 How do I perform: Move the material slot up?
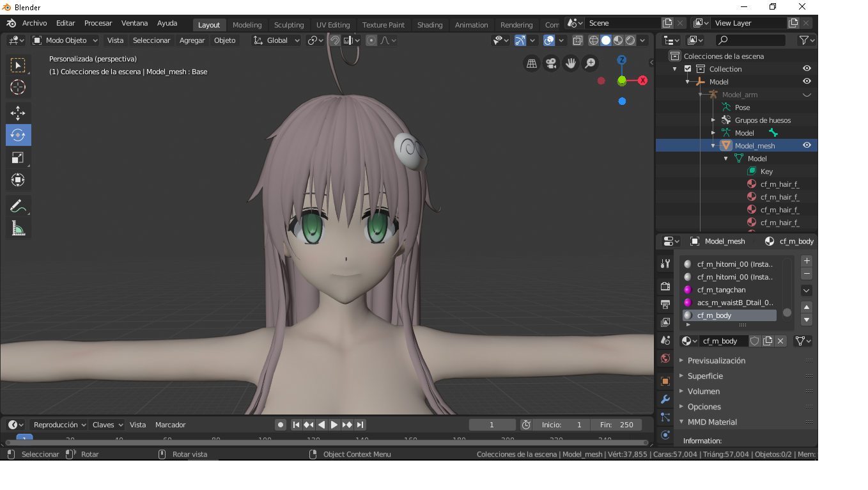[807, 307]
